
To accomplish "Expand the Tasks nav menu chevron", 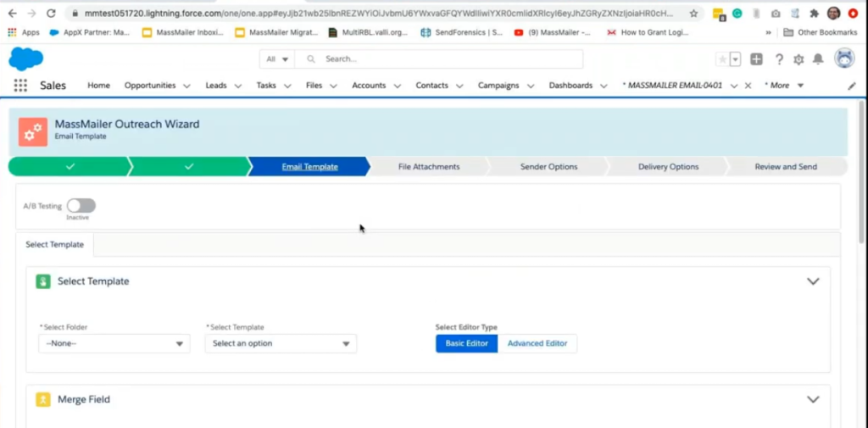I will pos(288,86).
